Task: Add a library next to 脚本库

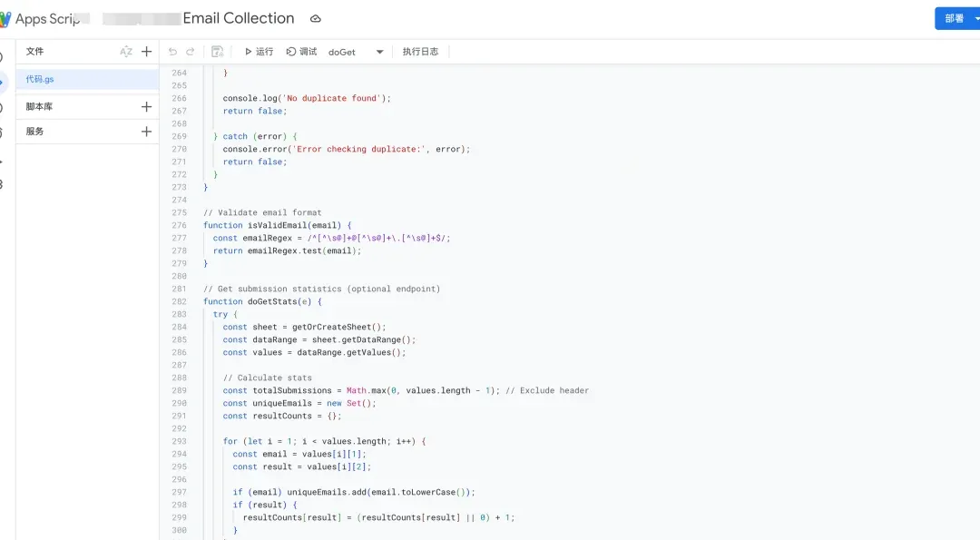Action: click(x=147, y=107)
